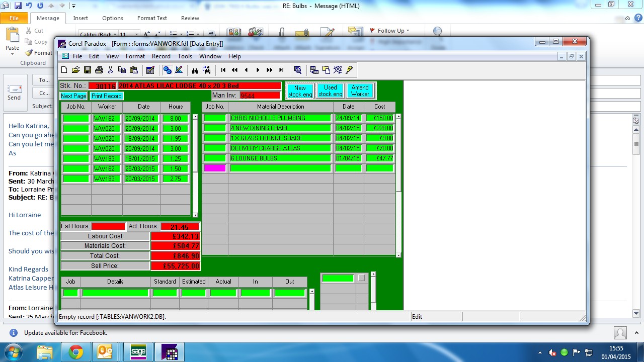Click the magenta Job No. cell in materials
Image resolution: width=644 pixels, height=362 pixels.
(x=215, y=168)
